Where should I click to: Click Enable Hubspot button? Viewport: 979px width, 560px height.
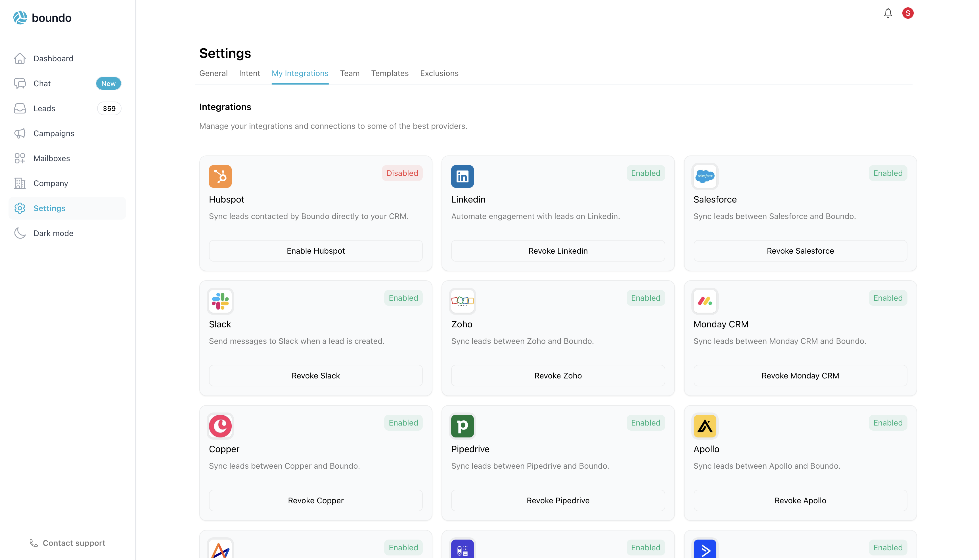point(315,251)
